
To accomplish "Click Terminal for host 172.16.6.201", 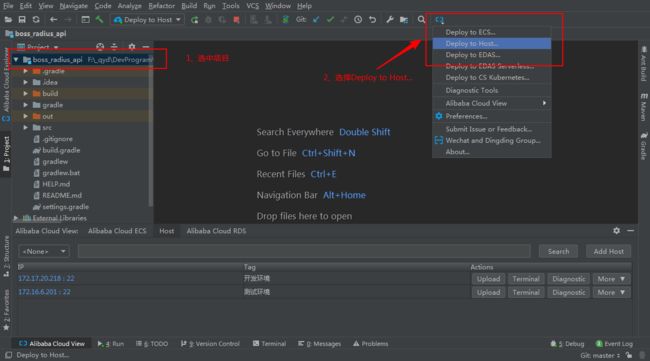I will pyautogui.click(x=526, y=292).
